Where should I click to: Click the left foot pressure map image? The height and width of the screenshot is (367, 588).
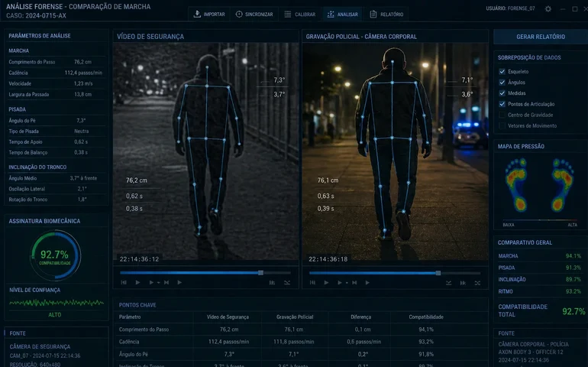(517, 185)
